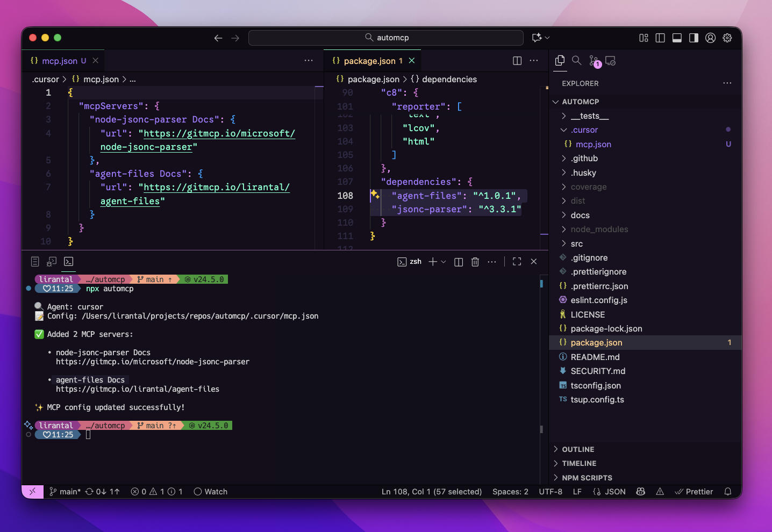
Task: Click the Prettier status item
Action: (x=694, y=492)
